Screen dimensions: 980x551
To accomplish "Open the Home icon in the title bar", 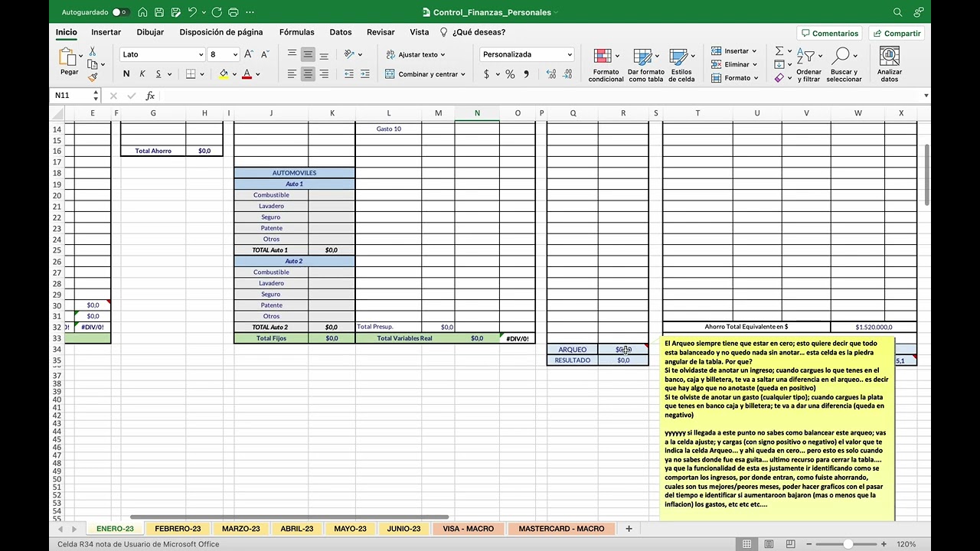I will [142, 12].
